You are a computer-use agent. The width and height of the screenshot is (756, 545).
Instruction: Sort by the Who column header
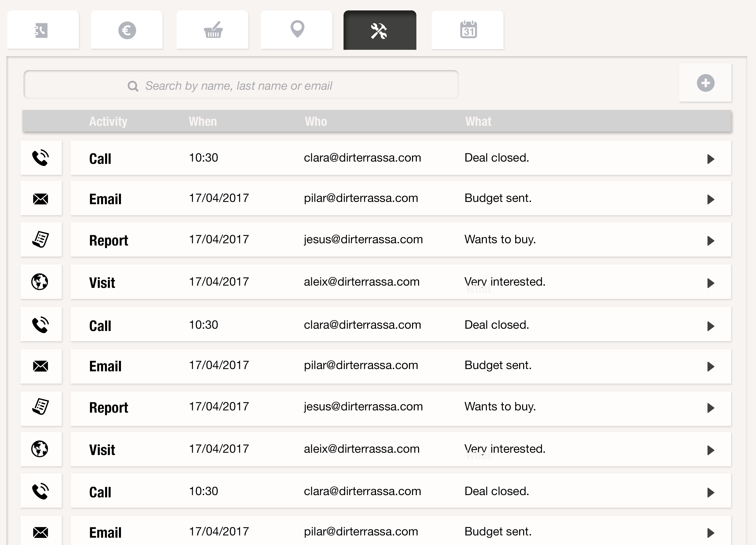pos(316,122)
